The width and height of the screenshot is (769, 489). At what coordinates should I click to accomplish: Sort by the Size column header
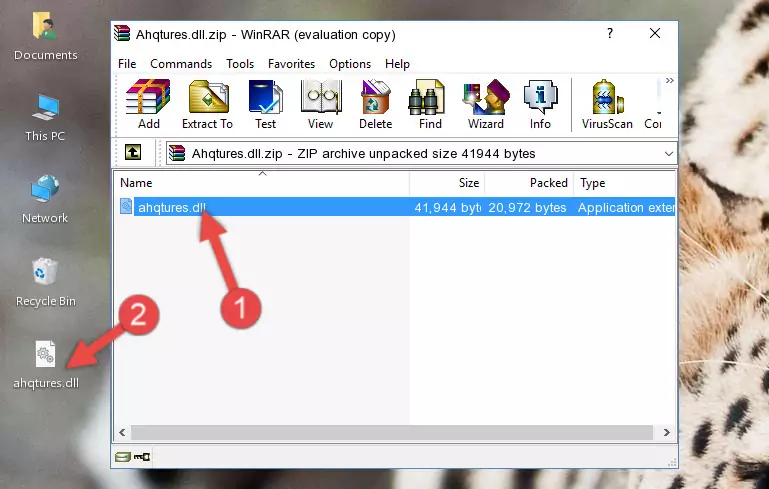click(447, 183)
